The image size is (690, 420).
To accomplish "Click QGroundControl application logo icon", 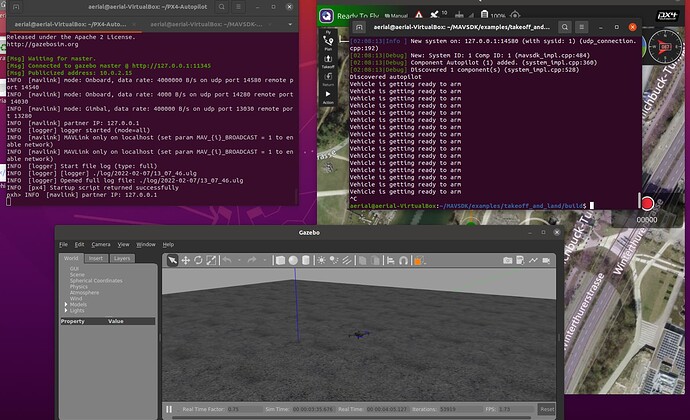I will 326,15.
